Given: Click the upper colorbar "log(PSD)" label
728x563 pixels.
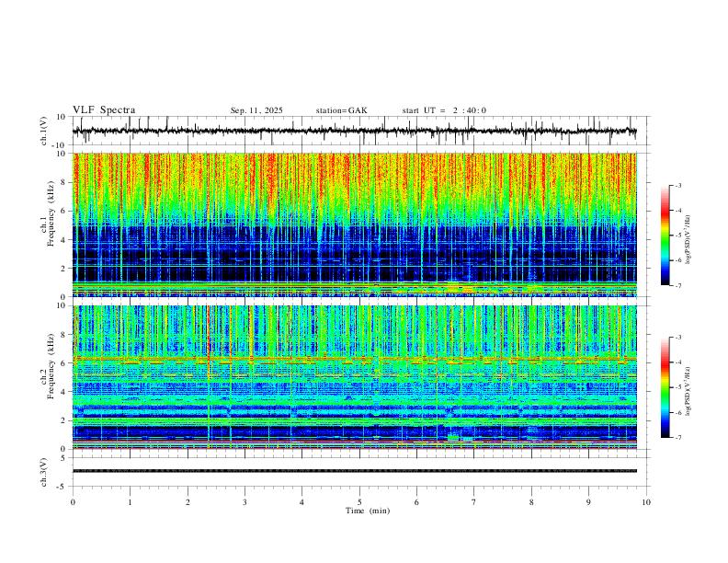Looking at the screenshot, I should point(688,240).
